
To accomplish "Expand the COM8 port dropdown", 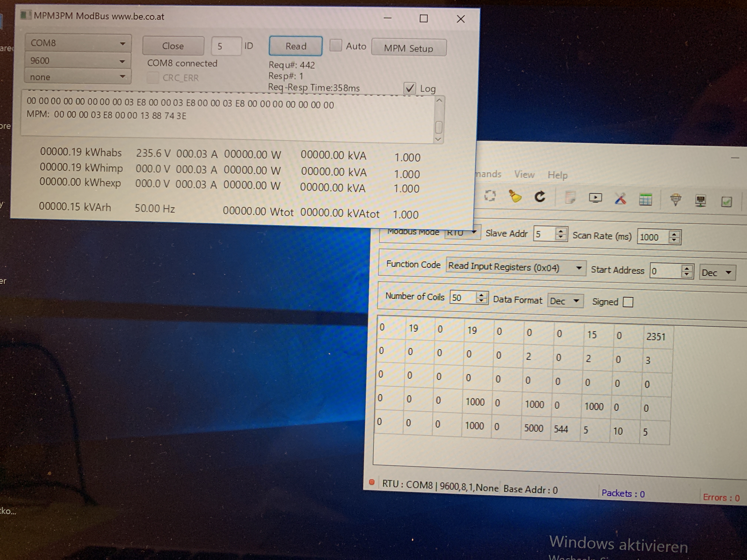I will [78, 43].
